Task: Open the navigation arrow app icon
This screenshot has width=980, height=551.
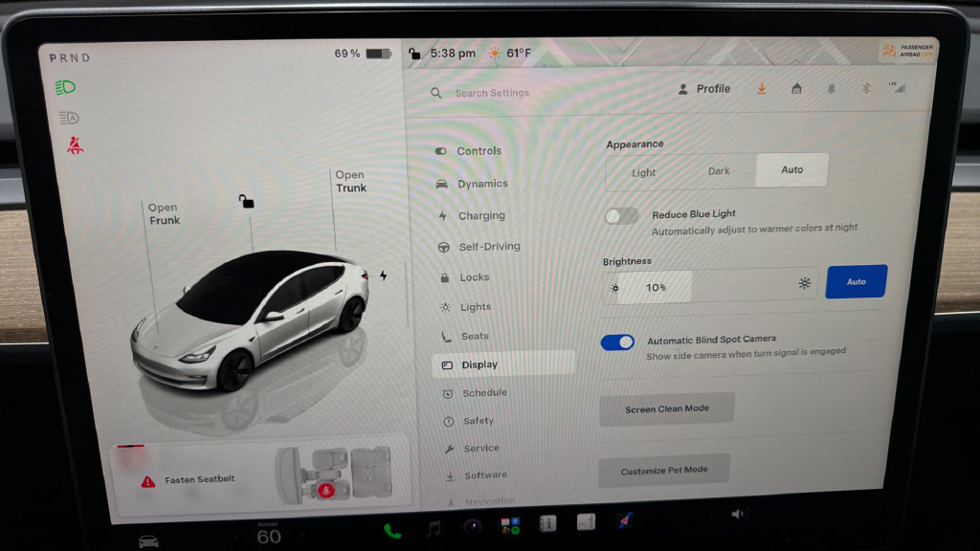Action: point(624,519)
